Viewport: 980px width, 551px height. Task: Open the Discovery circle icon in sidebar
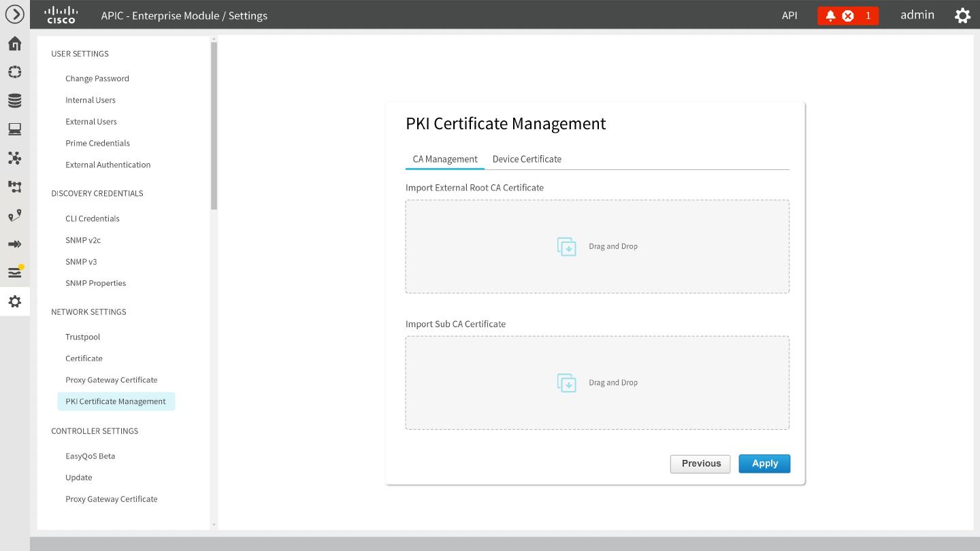coord(14,72)
